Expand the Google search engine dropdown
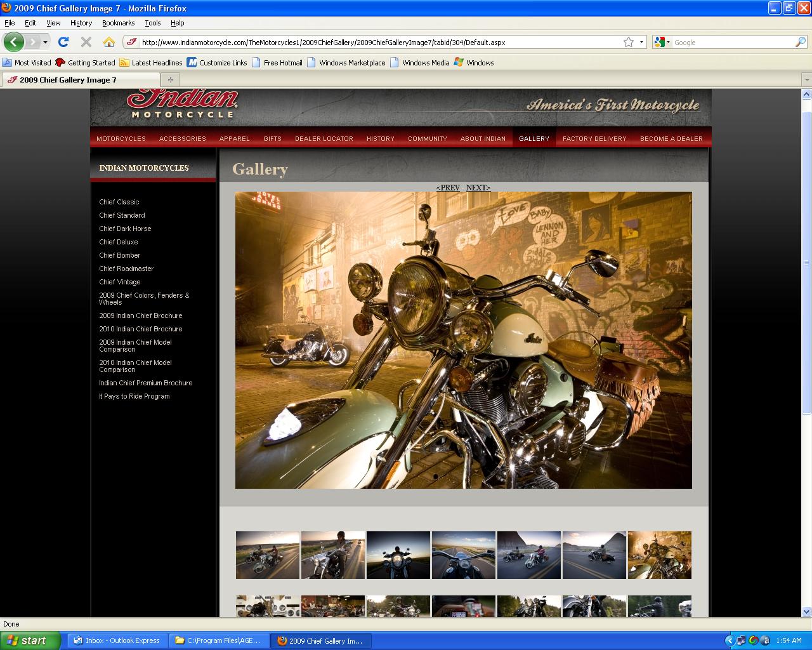The image size is (812, 650). [x=662, y=42]
